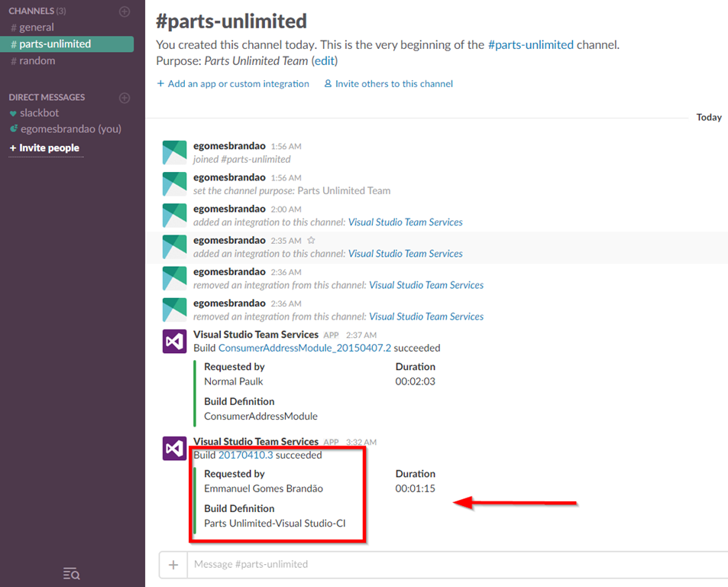The image size is (728, 587).
Task: Open quick switcher icon at sidebar bottom
Action: [71, 574]
